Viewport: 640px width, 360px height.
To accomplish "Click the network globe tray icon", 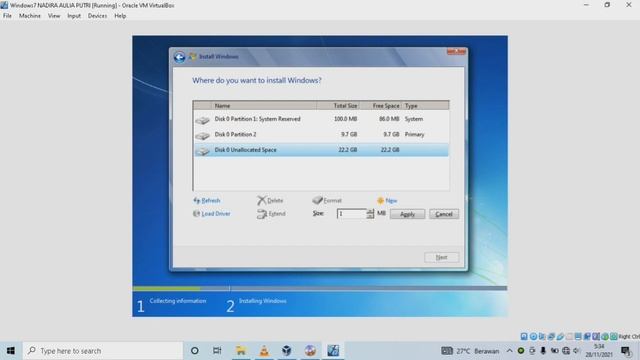I will (x=566, y=351).
